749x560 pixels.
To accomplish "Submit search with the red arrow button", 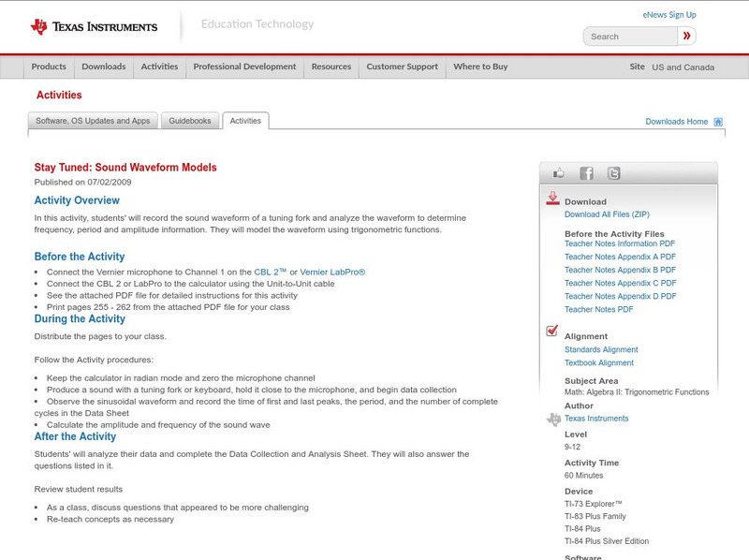I will tap(687, 36).
